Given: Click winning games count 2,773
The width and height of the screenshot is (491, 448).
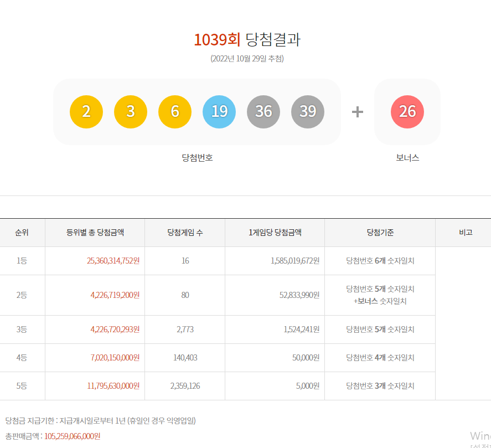Looking at the screenshot, I should tap(185, 329).
